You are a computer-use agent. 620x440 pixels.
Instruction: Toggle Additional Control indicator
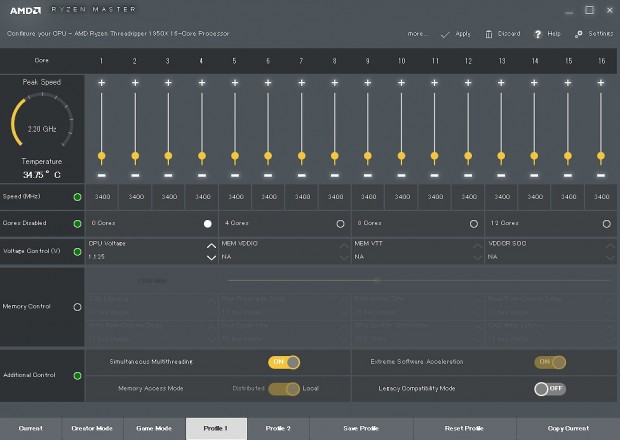pyautogui.click(x=78, y=376)
